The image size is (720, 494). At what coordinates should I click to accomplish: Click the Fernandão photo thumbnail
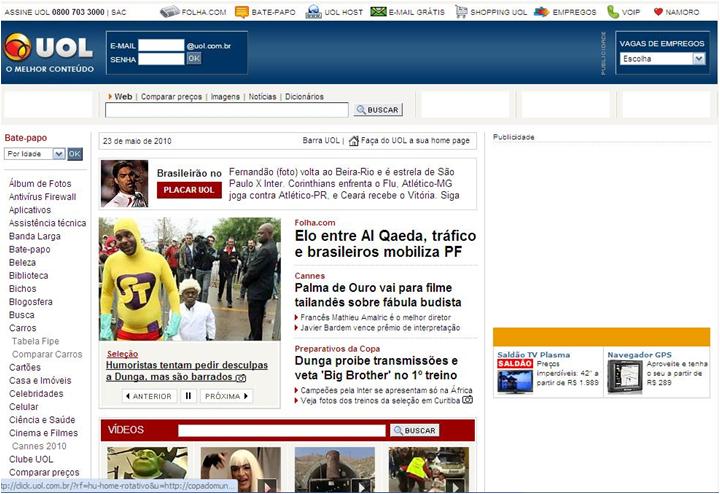click(x=124, y=184)
